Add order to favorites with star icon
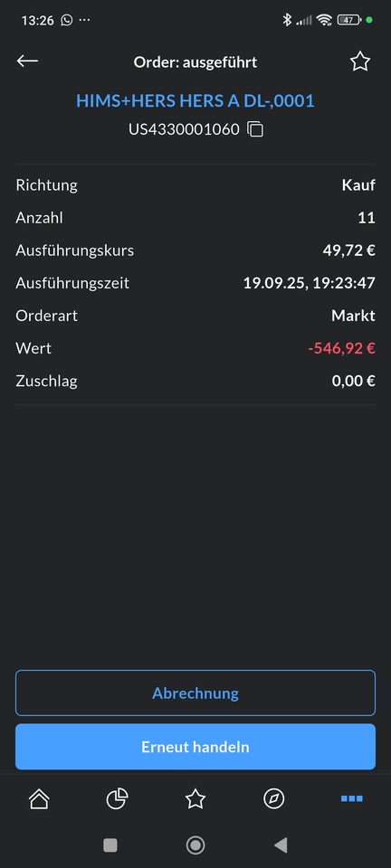 [360, 61]
